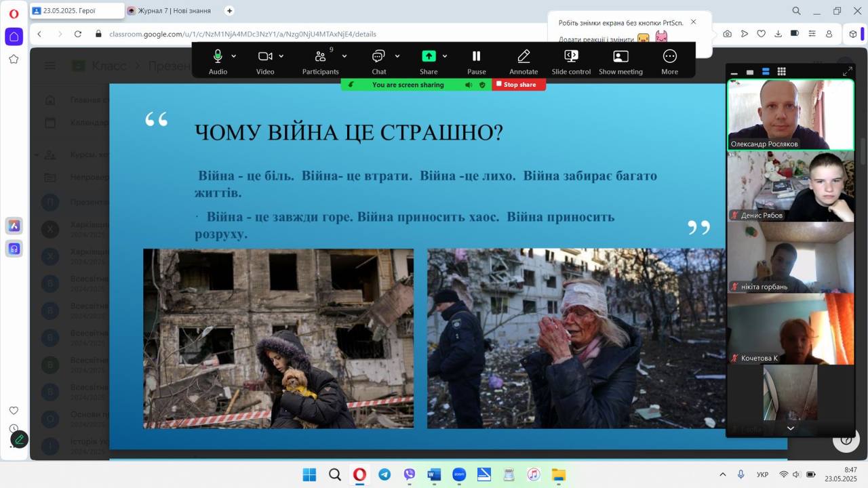Expand Zoom video panel to full screen

847,72
